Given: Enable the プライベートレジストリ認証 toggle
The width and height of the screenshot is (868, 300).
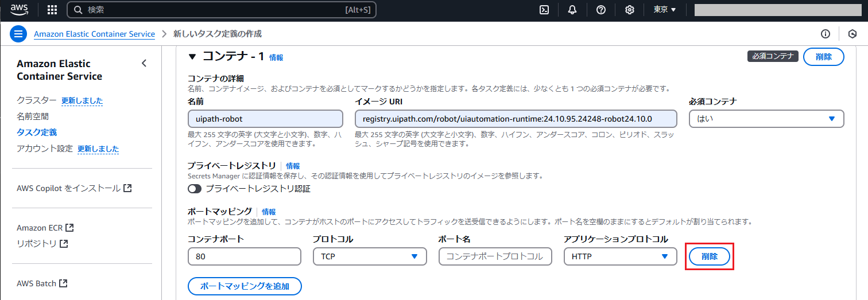Looking at the screenshot, I should [x=195, y=188].
